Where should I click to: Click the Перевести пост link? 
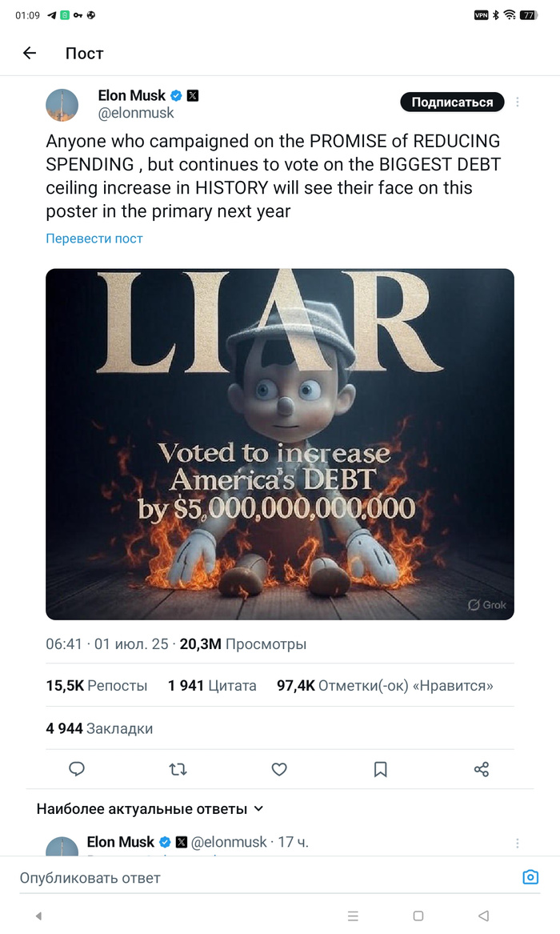tap(94, 239)
